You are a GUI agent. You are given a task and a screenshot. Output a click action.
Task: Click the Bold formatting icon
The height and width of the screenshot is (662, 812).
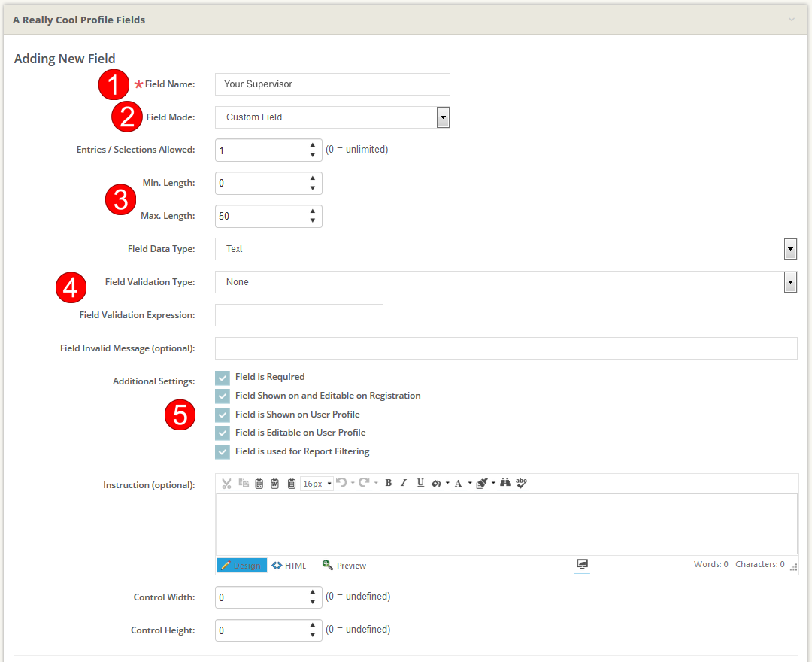click(x=388, y=483)
